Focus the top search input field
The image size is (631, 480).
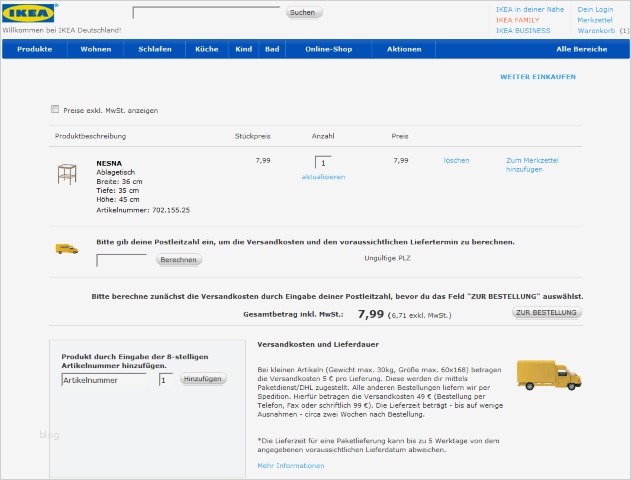pyautogui.click(x=206, y=12)
